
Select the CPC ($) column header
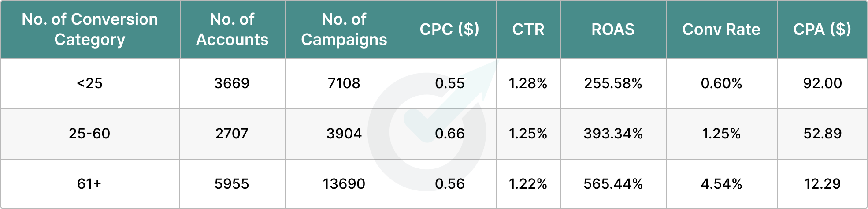click(x=449, y=29)
